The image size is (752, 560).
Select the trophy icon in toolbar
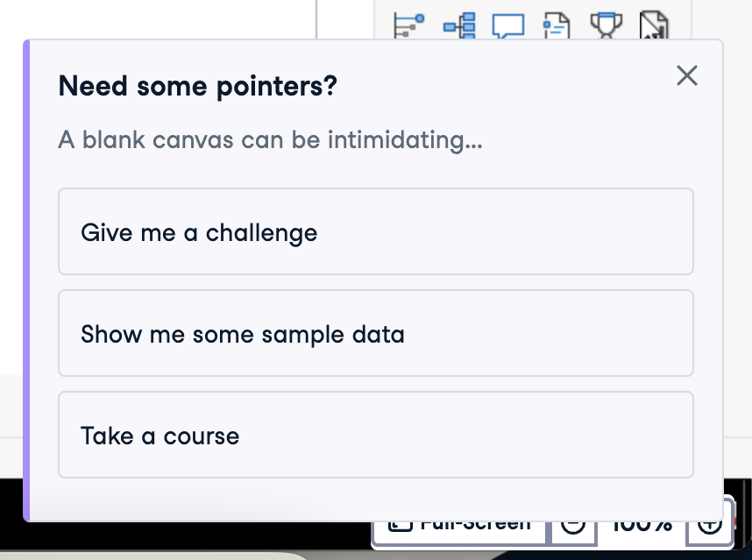607,25
